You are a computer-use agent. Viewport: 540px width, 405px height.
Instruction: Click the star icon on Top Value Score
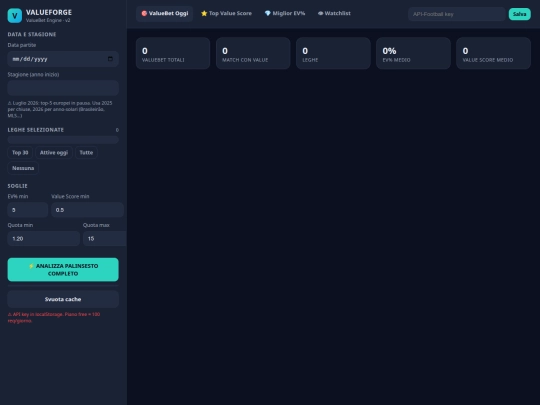[204, 13]
